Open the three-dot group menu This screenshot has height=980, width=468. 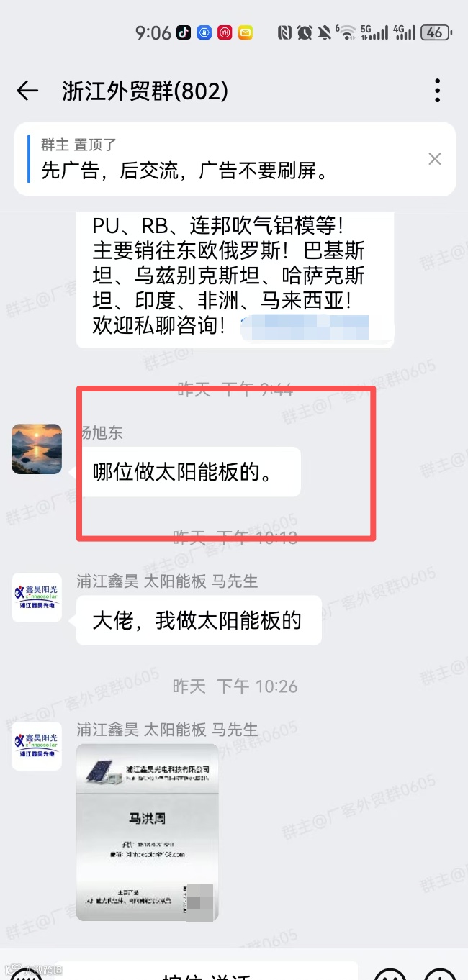pyautogui.click(x=437, y=91)
